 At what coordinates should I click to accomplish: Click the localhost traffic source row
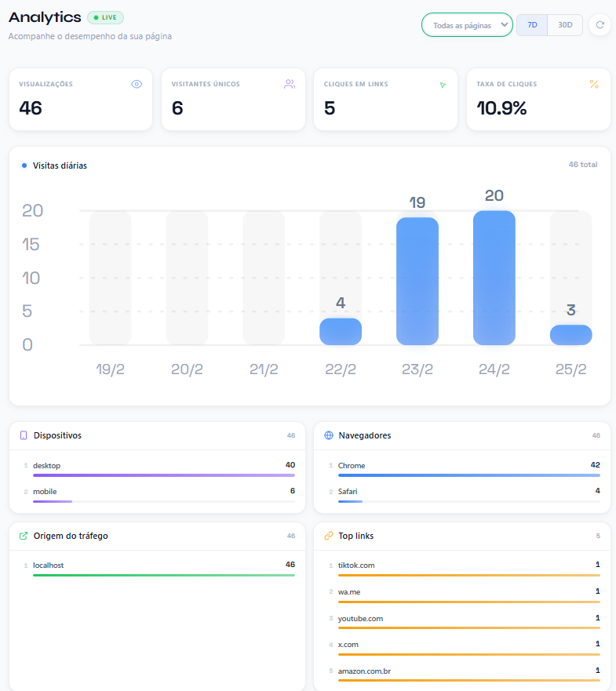(x=163, y=566)
